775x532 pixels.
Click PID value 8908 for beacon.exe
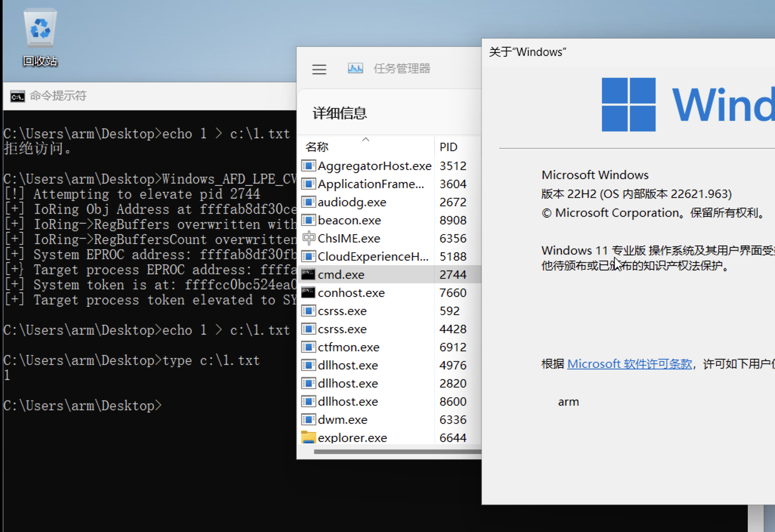pos(453,220)
